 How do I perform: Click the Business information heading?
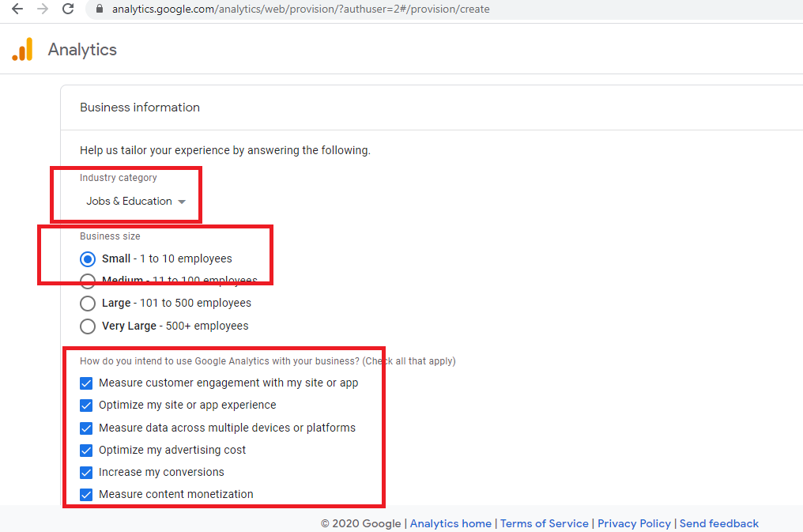coord(140,108)
